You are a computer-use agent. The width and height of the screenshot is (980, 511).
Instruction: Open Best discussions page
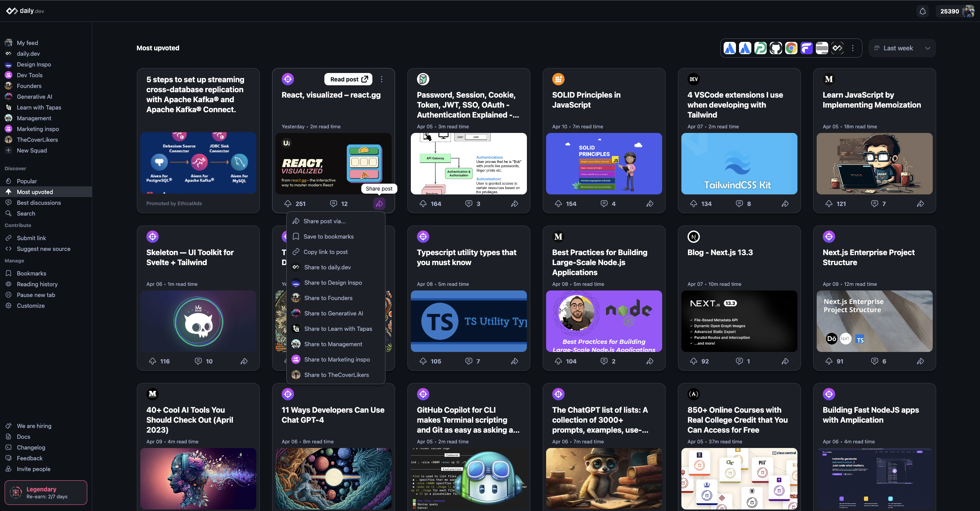click(x=46, y=203)
